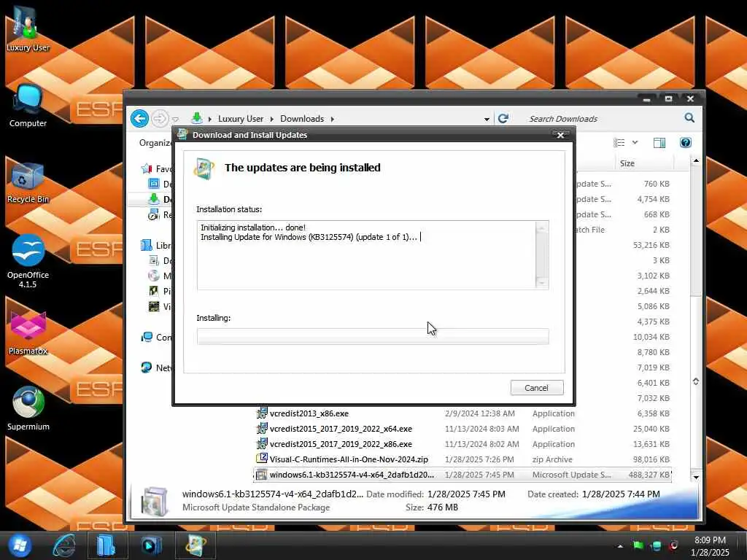Click the 53,216 KB size cell

click(x=651, y=245)
